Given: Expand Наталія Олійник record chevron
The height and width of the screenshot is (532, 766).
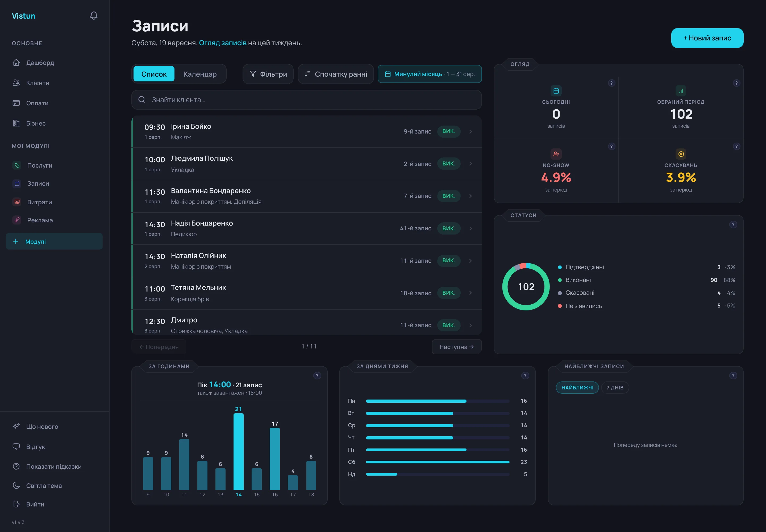Looking at the screenshot, I should (x=470, y=261).
